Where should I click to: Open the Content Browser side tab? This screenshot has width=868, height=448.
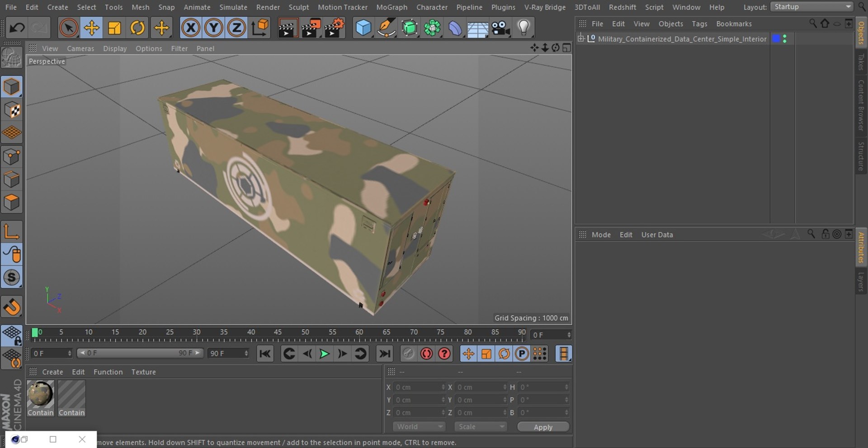pyautogui.click(x=861, y=105)
